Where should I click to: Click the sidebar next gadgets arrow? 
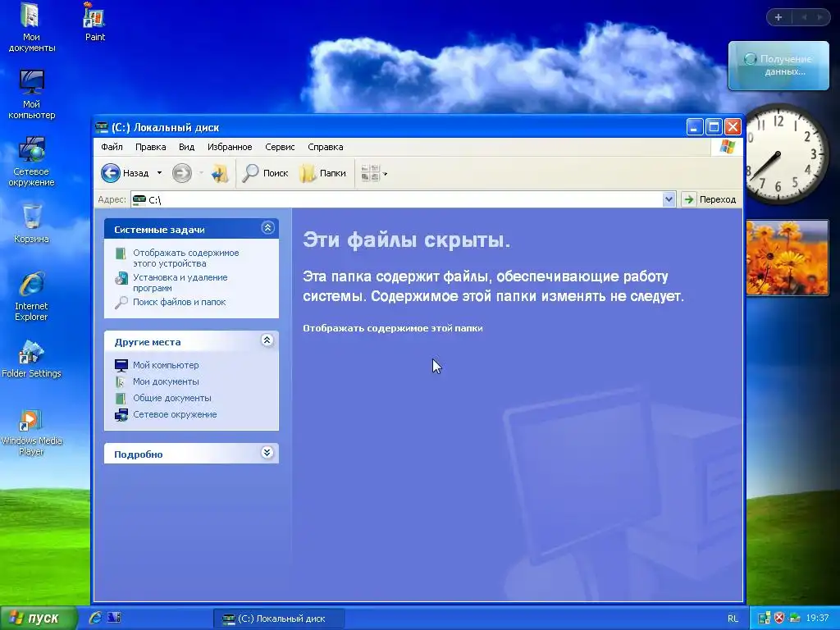819,17
